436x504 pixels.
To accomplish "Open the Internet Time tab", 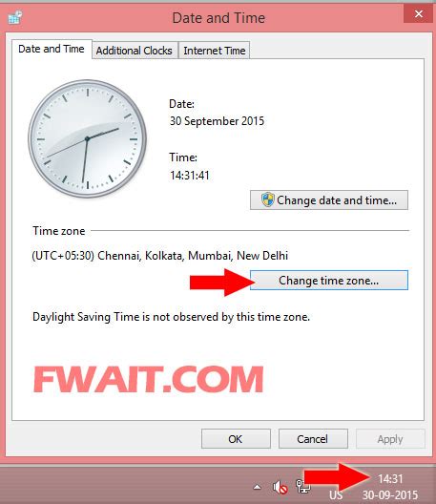I will tap(215, 51).
